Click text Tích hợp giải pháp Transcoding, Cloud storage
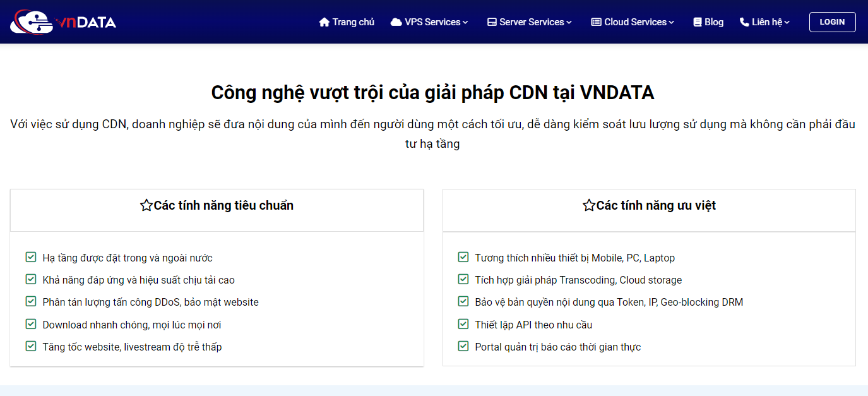The image size is (868, 396). click(578, 280)
